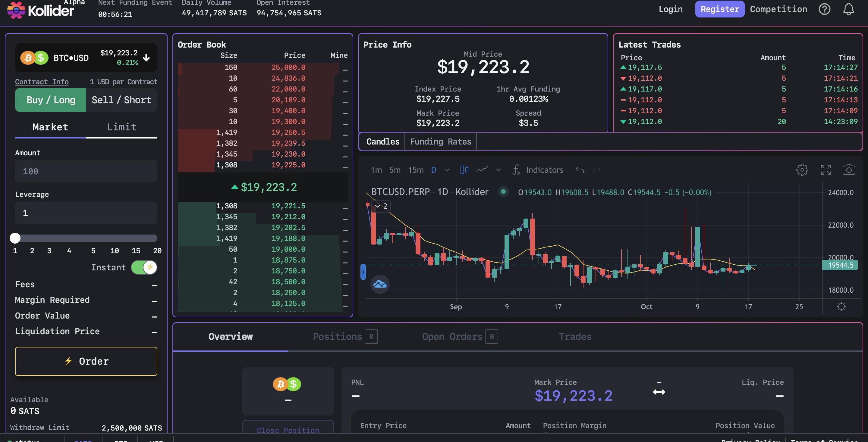Click the Kollider logo
Viewport: 868px width, 442px height.
(x=40, y=10)
